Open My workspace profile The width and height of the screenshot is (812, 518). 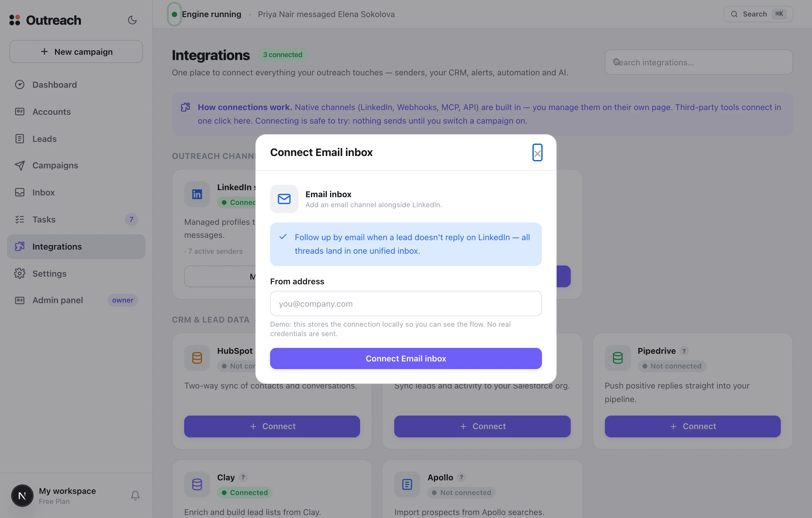67,495
